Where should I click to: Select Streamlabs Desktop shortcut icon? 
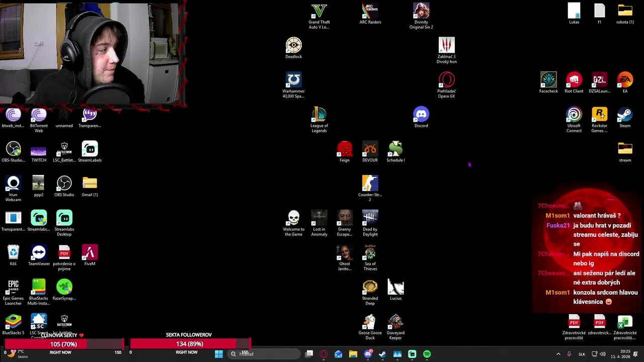(64, 223)
